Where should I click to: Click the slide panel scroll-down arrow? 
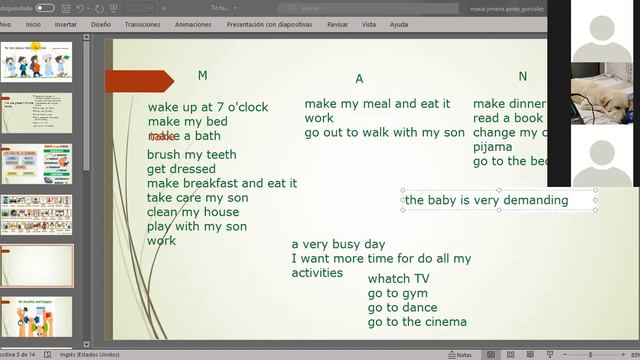tap(86, 344)
